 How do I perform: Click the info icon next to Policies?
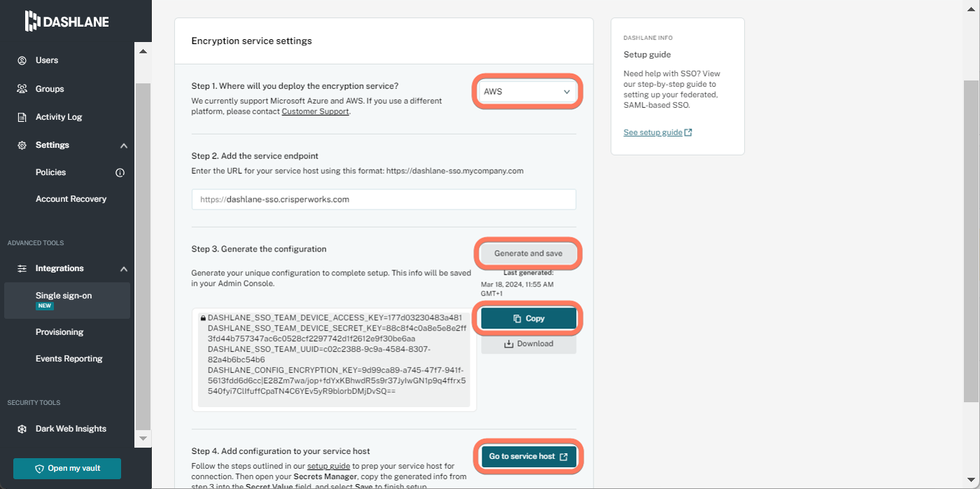coord(120,172)
